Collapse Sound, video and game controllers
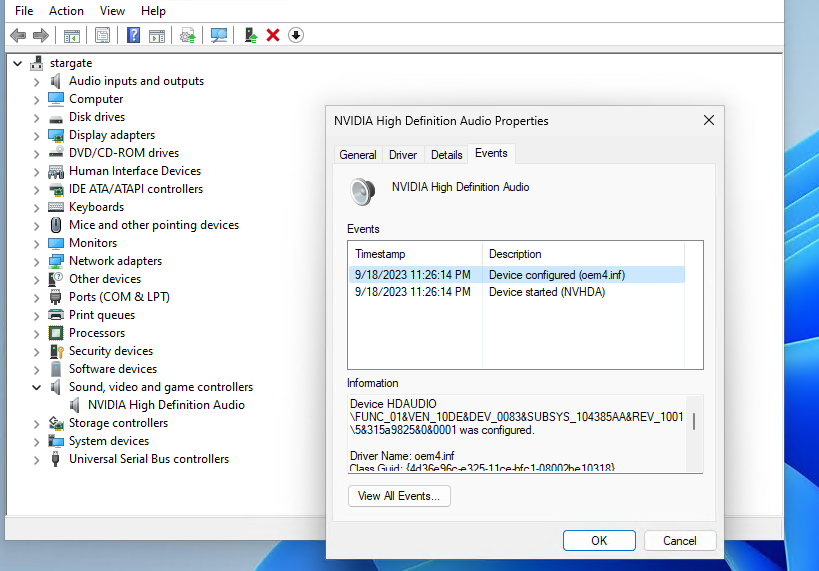 point(37,387)
